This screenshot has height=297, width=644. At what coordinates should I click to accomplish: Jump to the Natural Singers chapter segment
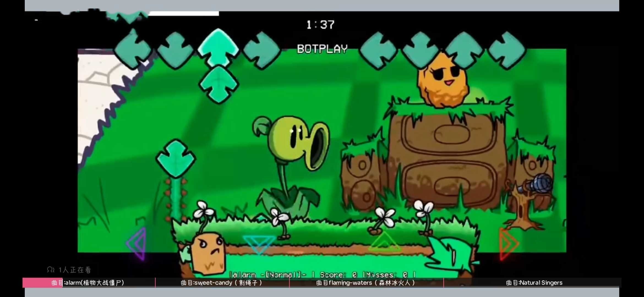click(534, 283)
